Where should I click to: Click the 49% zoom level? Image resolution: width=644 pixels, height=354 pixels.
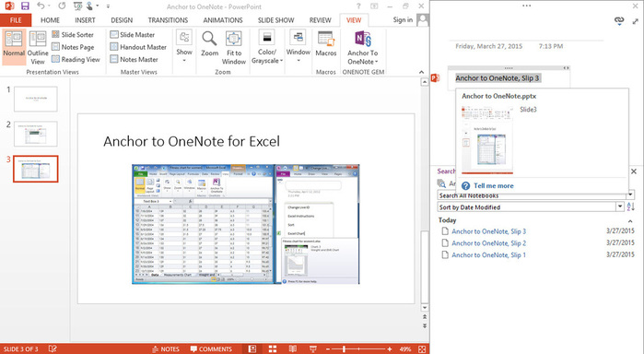coord(405,349)
